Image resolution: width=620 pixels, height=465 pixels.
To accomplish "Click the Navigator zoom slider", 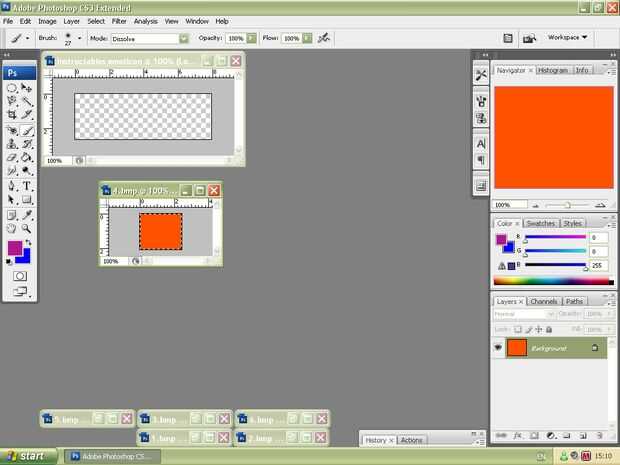I will (567, 205).
